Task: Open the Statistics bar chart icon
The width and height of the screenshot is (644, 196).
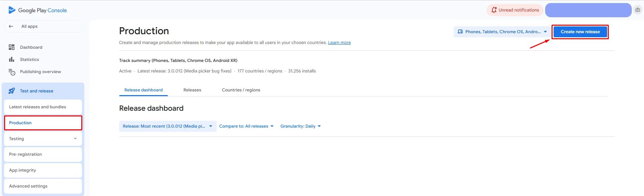Action: click(12, 60)
